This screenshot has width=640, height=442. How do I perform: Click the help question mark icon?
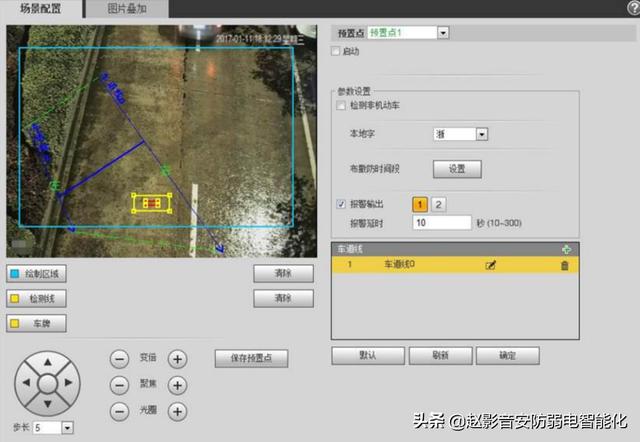pos(633,9)
